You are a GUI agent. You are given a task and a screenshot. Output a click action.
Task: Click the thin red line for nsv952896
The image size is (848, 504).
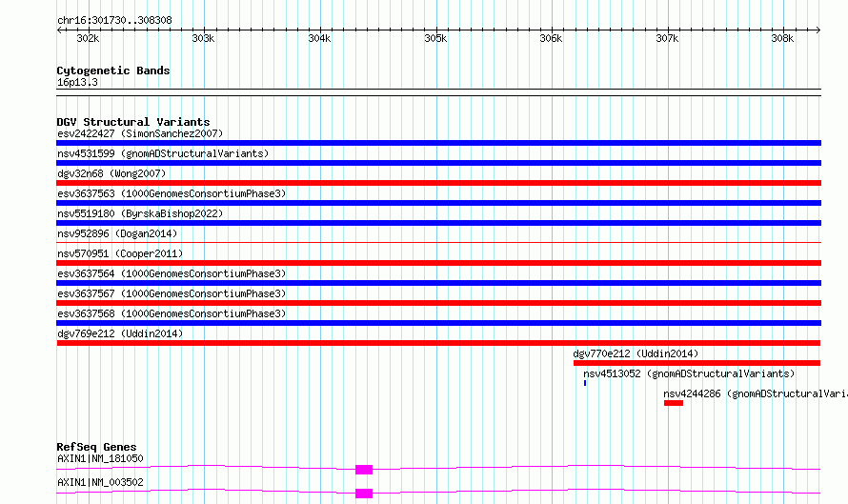pos(438,243)
